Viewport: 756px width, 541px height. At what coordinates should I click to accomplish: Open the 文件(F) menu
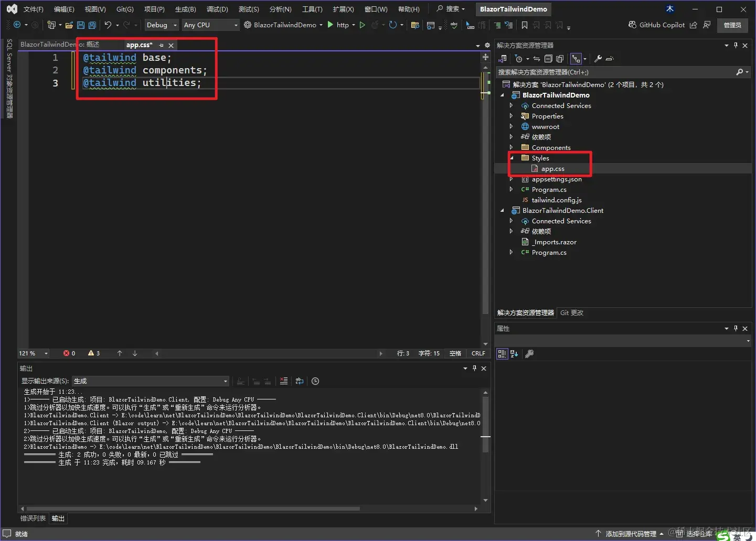tap(34, 9)
